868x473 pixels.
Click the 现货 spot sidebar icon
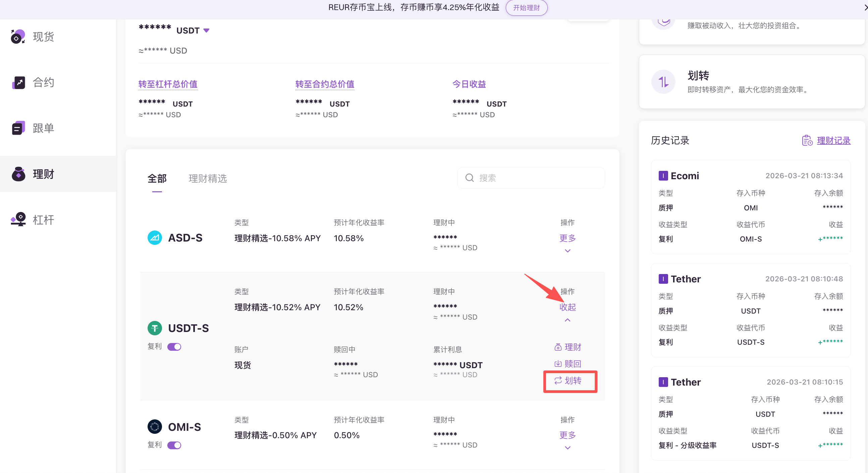click(x=18, y=37)
